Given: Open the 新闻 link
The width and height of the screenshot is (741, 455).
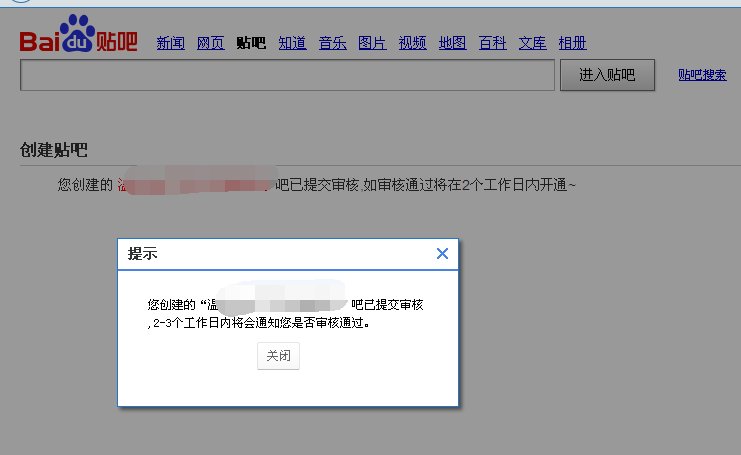Looking at the screenshot, I should [171, 43].
